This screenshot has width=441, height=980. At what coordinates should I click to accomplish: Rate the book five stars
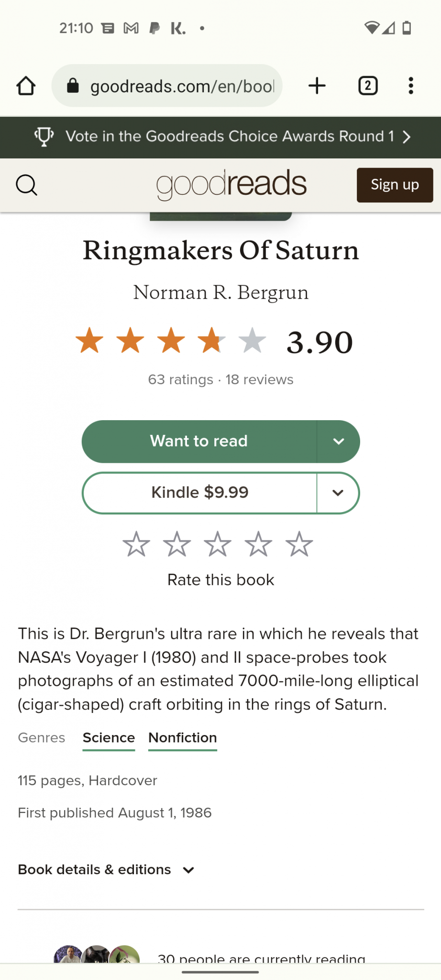(x=299, y=545)
